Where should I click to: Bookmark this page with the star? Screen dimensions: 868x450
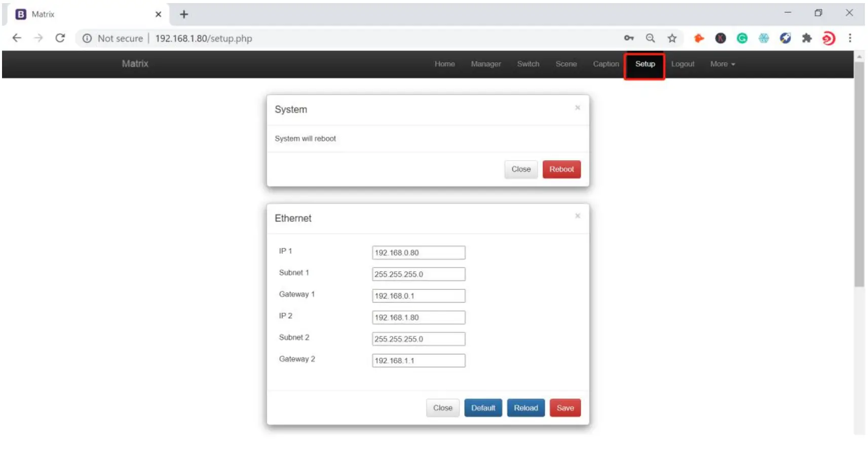coord(672,38)
